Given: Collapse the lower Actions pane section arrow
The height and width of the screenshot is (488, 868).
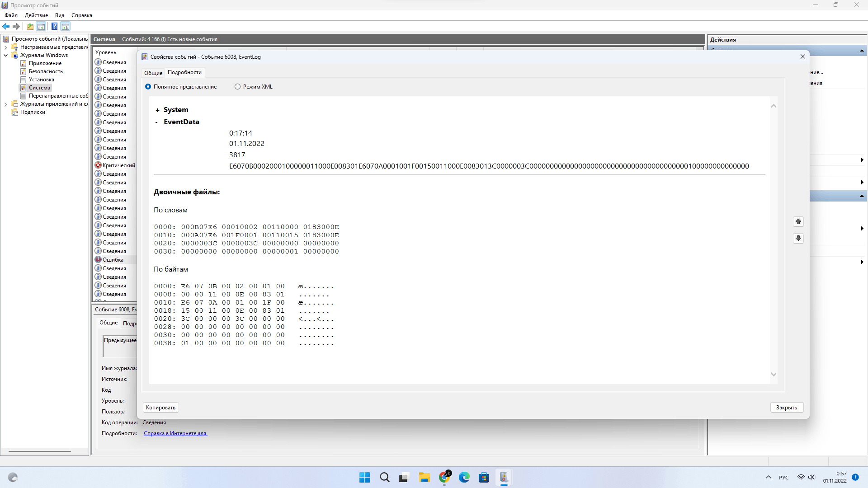Looking at the screenshot, I should (862, 196).
